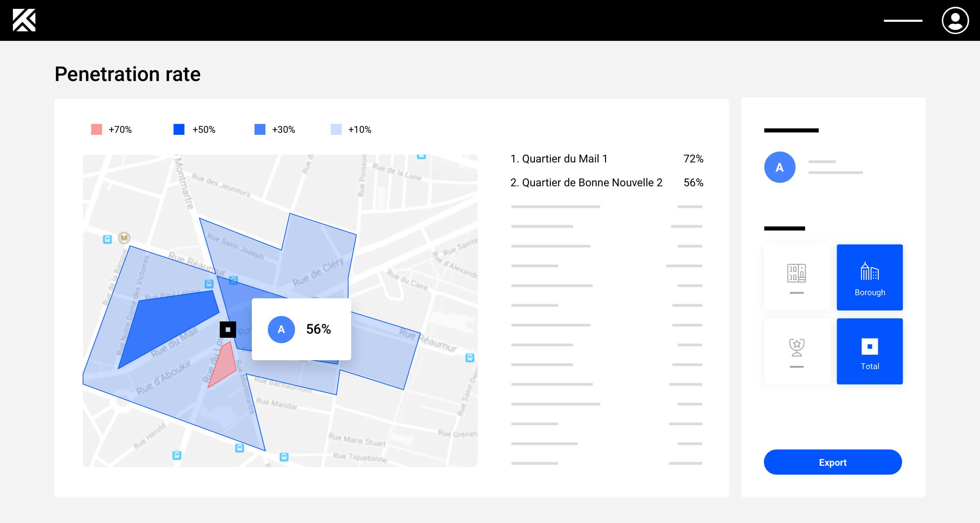Click the medium blue +30% legend swatch
This screenshot has width=980, height=523.
tap(260, 129)
